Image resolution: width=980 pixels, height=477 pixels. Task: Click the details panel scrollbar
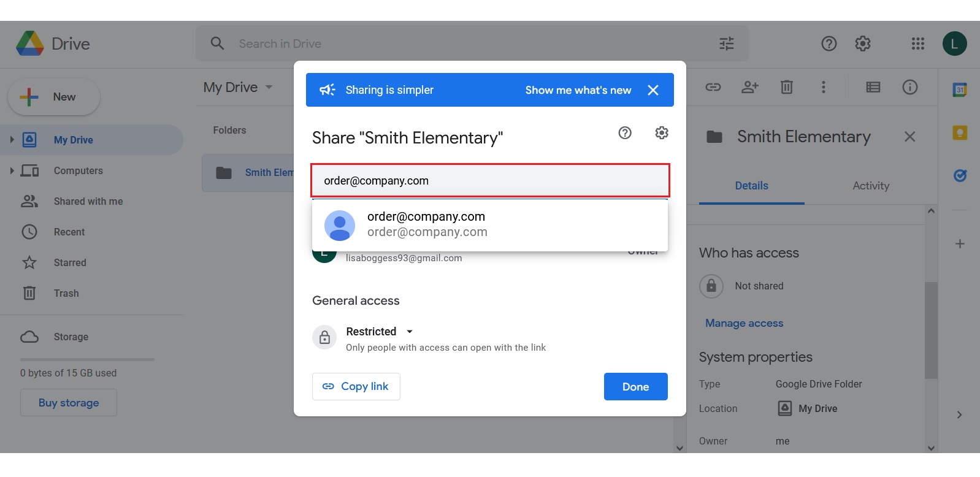tap(931, 330)
